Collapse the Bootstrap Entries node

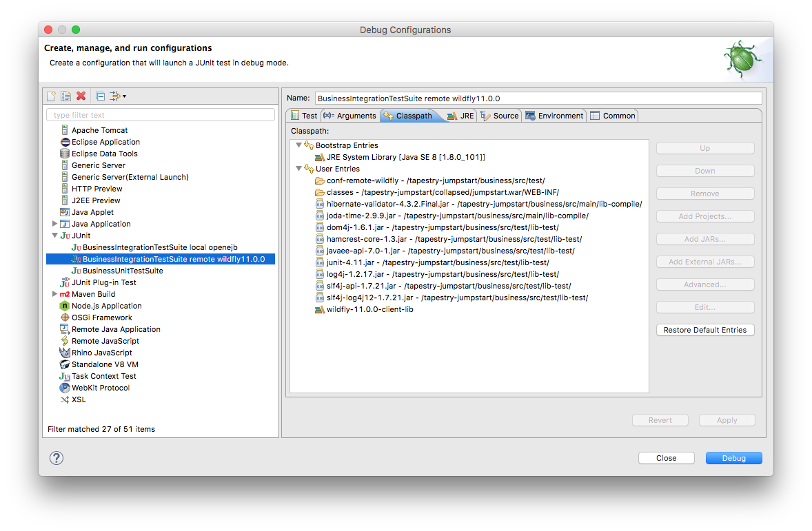[x=298, y=145]
